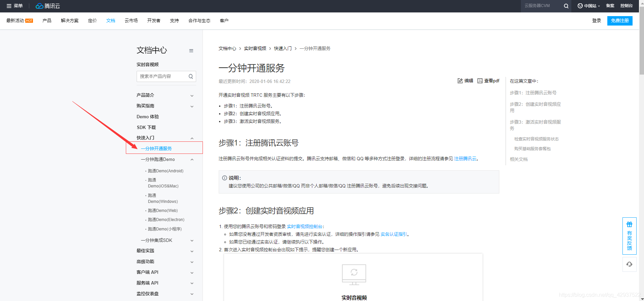Click the 中国站 region icon
The image size is (644, 301).
580,6
